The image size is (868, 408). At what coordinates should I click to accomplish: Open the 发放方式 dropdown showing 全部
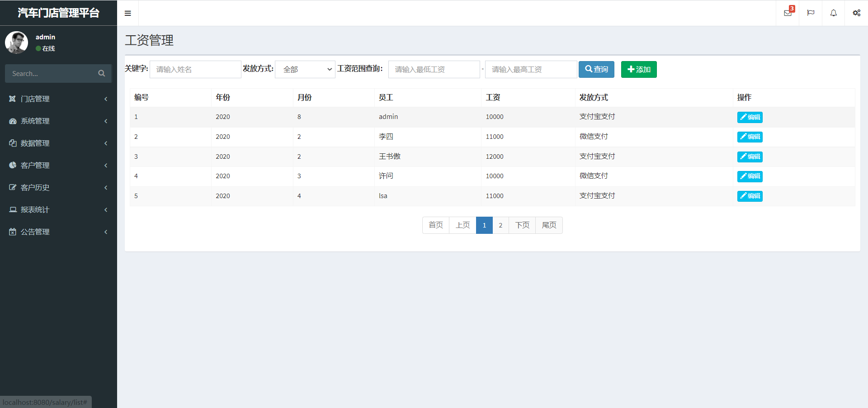[x=305, y=69]
